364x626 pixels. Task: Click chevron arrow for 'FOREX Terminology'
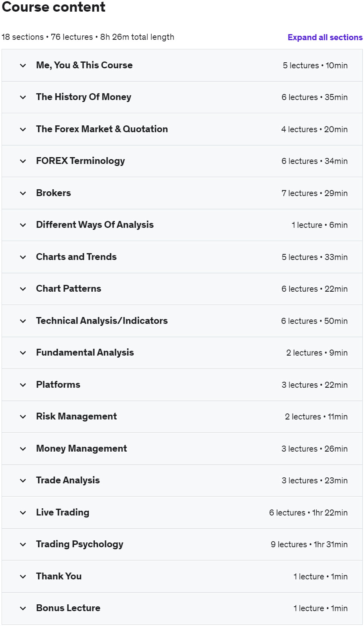coord(23,161)
